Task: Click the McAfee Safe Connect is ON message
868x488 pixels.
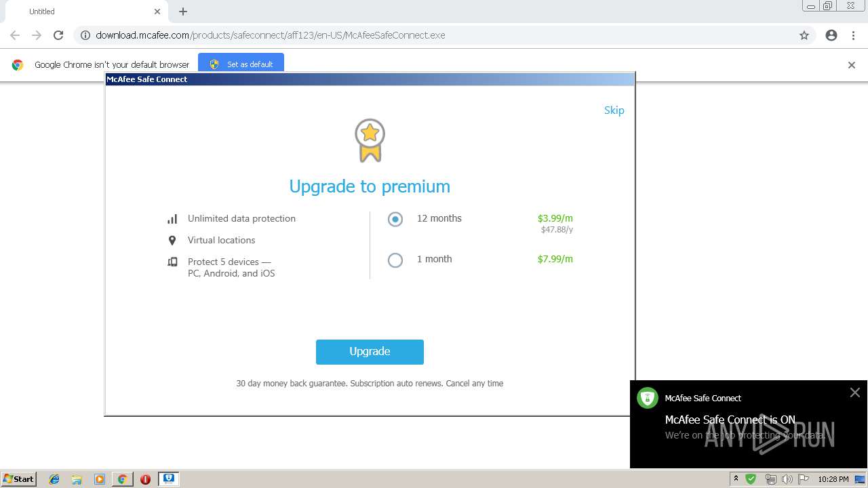Action: (x=730, y=420)
